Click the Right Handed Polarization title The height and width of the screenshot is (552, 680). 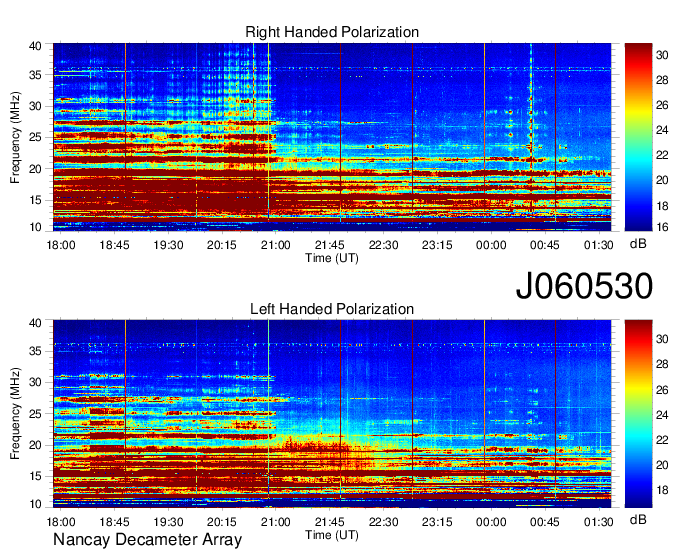coord(332,32)
